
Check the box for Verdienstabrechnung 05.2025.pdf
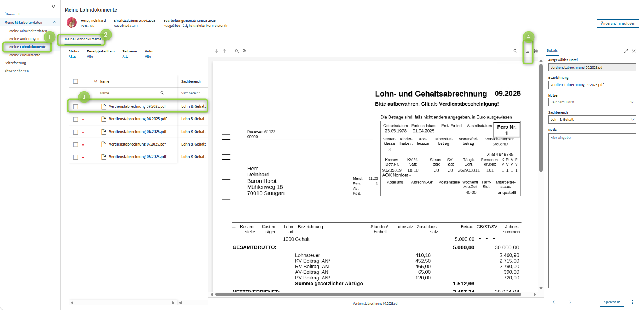76,157
